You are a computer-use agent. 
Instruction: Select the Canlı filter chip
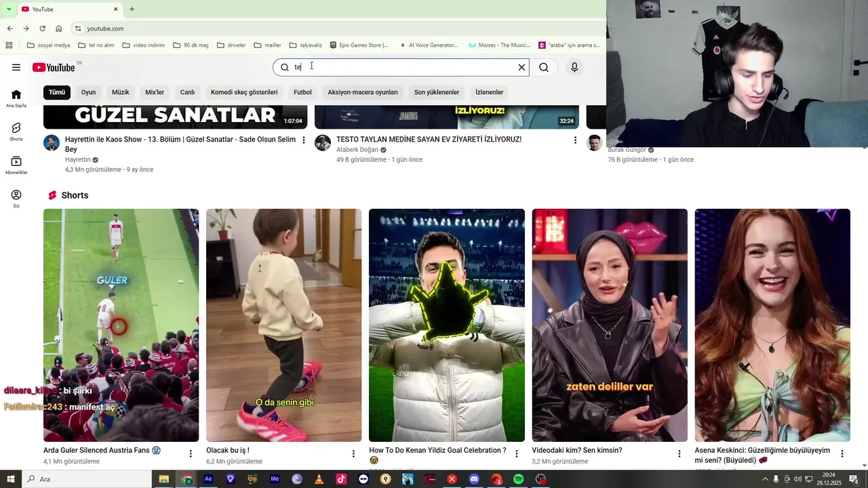[187, 92]
